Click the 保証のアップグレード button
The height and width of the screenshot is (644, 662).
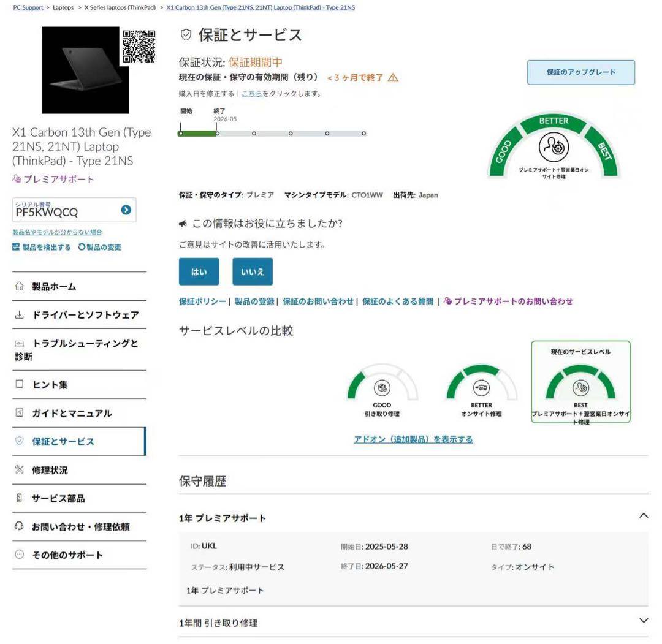(x=580, y=72)
